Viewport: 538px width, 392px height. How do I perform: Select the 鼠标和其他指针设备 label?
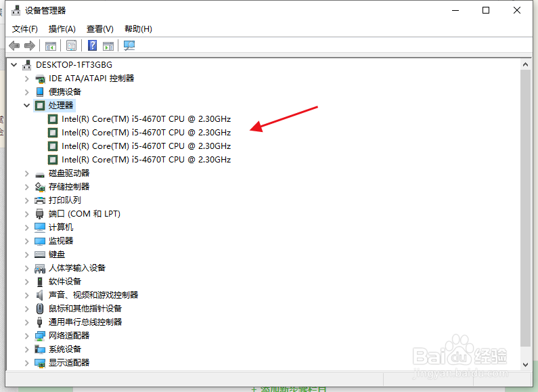coord(85,309)
